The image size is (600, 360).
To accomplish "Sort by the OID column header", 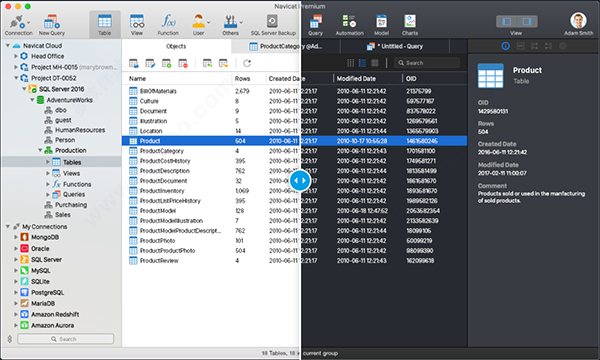I will coord(411,78).
